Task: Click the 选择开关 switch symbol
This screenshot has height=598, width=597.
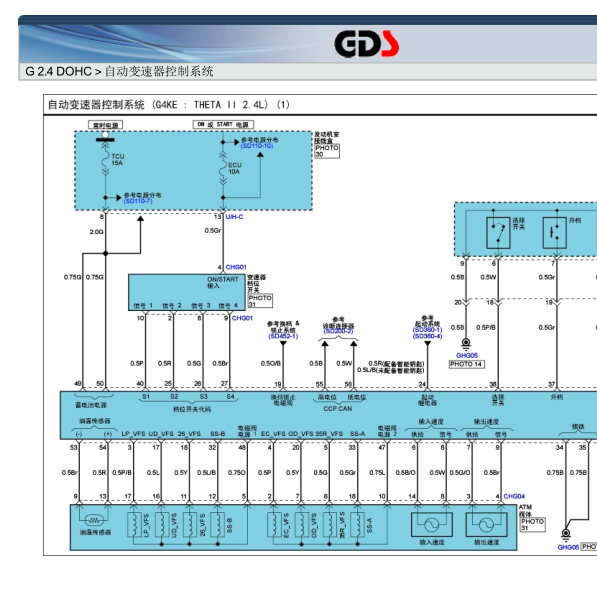Action: pyautogui.click(x=498, y=233)
